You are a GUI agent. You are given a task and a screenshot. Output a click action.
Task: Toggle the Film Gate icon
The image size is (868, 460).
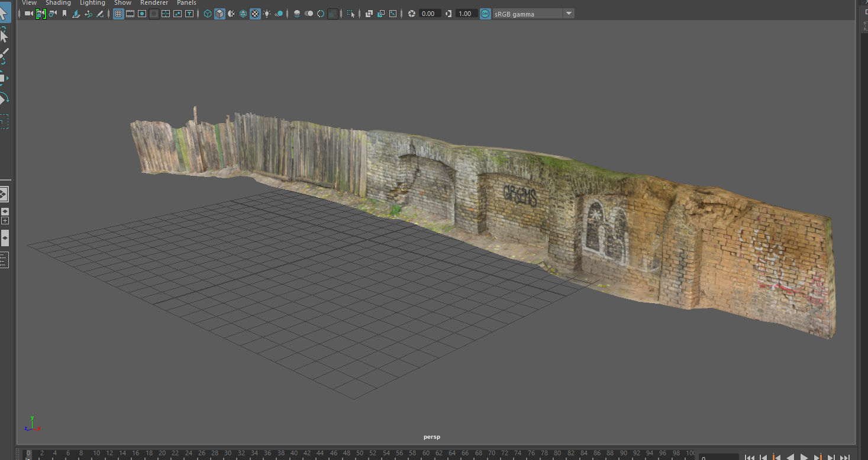tap(130, 14)
